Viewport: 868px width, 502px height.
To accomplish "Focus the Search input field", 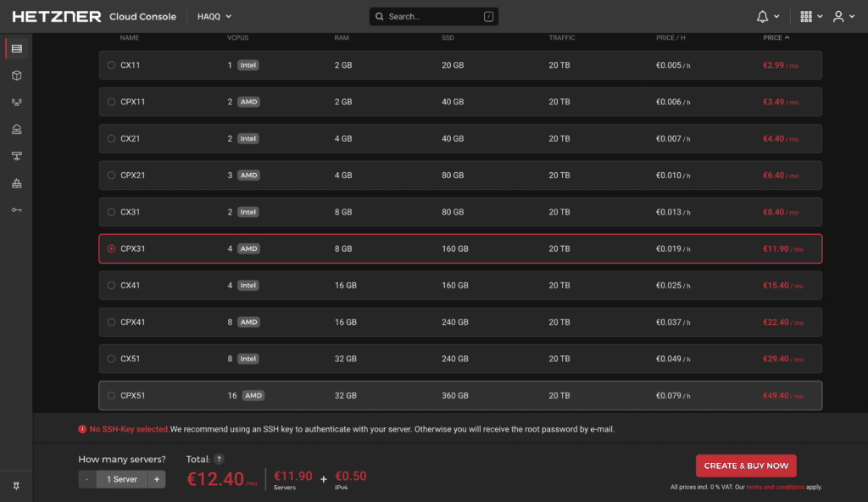I will click(x=434, y=16).
